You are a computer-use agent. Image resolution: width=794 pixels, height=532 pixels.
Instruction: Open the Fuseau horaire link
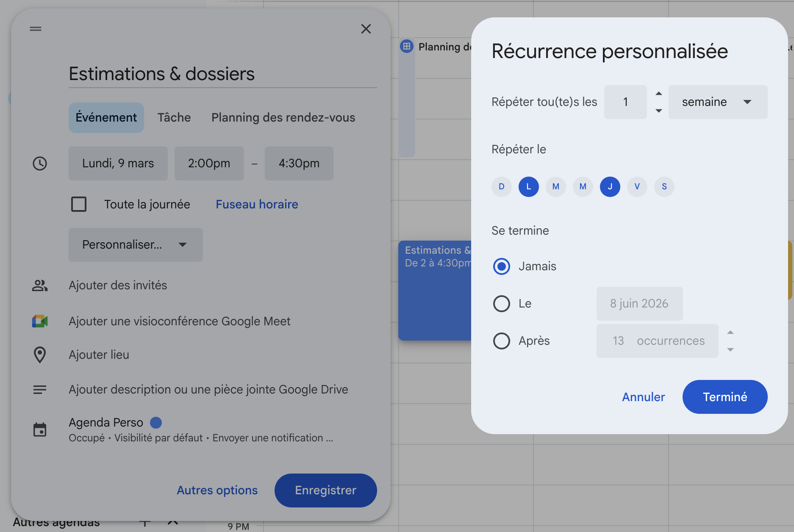pos(257,204)
